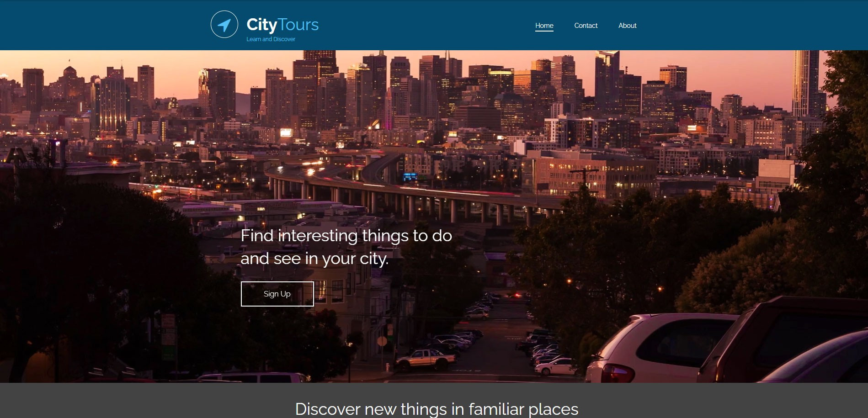Click the CityTours brand name

(x=282, y=25)
